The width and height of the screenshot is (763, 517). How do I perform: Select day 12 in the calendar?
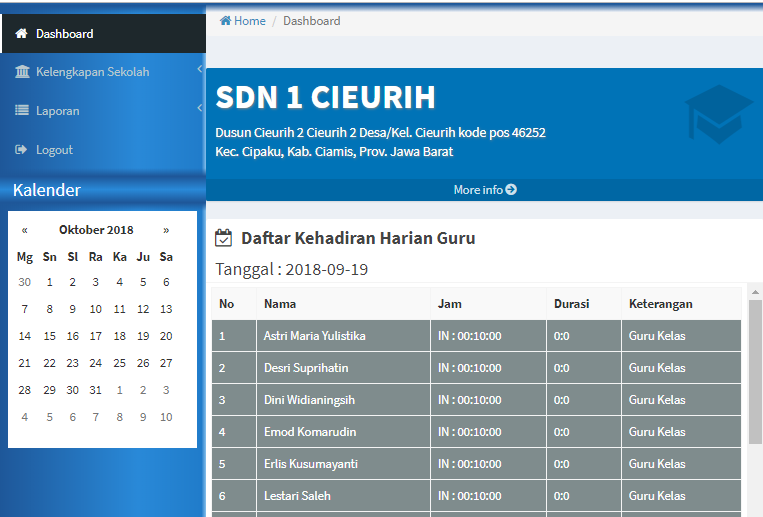click(143, 309)
